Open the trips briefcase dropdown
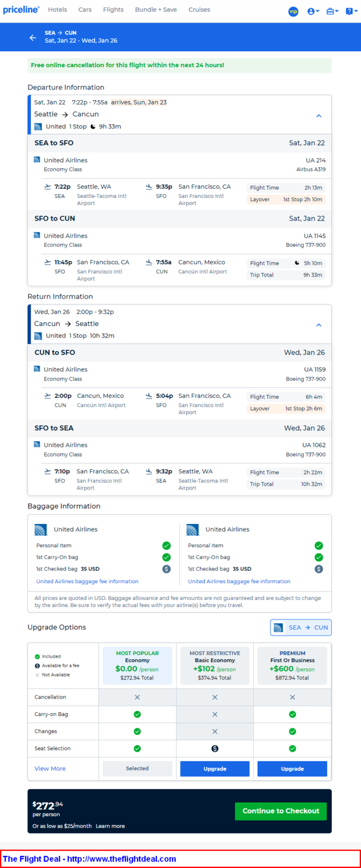The width and height of the screenshot is (361, 868). [332, 11]
